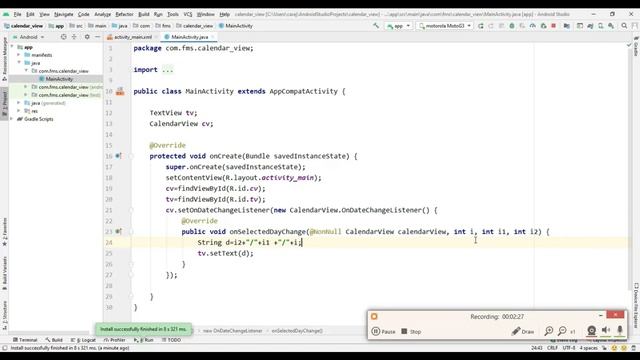Image resolution: width=640 pixels, height=360 pixels.
Task: Click the Draw pencil in the recorder
Action: pos(523,331)
